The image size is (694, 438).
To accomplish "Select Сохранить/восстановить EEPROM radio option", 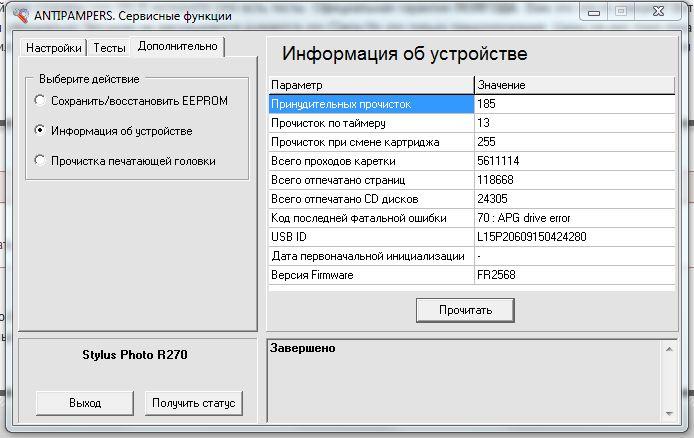I will pos(131,101).
